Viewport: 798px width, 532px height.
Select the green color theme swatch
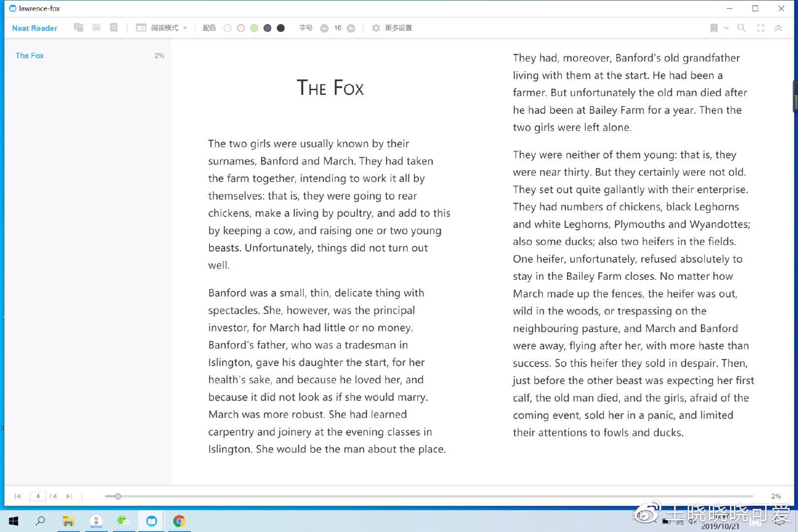254,28
